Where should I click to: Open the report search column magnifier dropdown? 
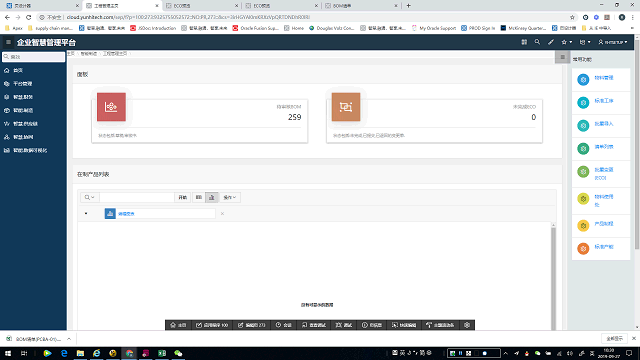tap(89, 197)
